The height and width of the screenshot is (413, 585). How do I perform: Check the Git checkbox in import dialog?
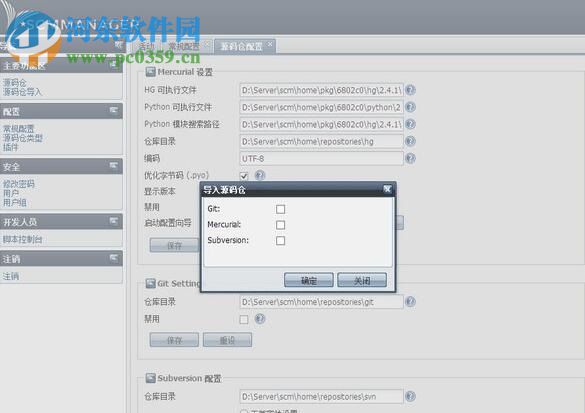coord(281,209)
